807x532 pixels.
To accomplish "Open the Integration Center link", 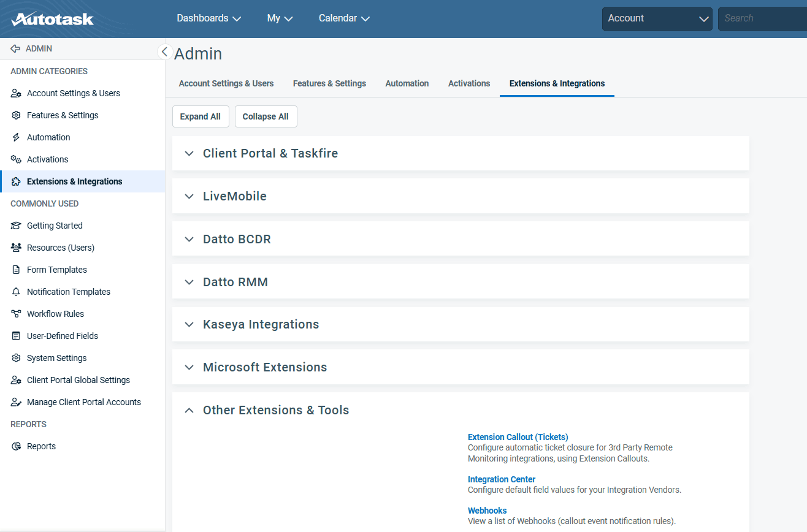I will click(502, 479).
